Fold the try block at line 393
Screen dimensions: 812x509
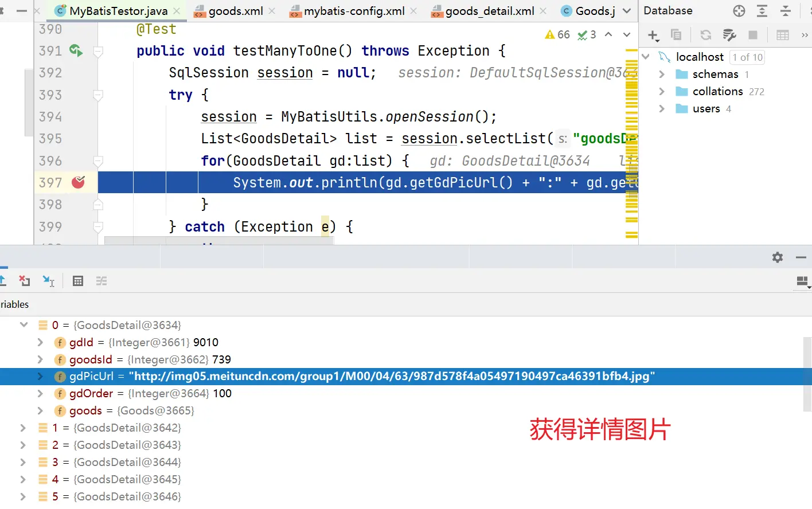[x=98, y=95]
